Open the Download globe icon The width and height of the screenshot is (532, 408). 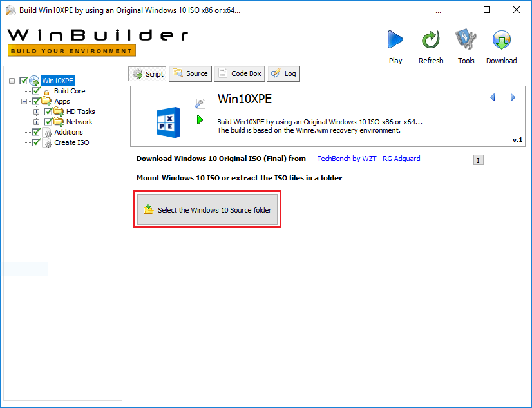[502, 40]
